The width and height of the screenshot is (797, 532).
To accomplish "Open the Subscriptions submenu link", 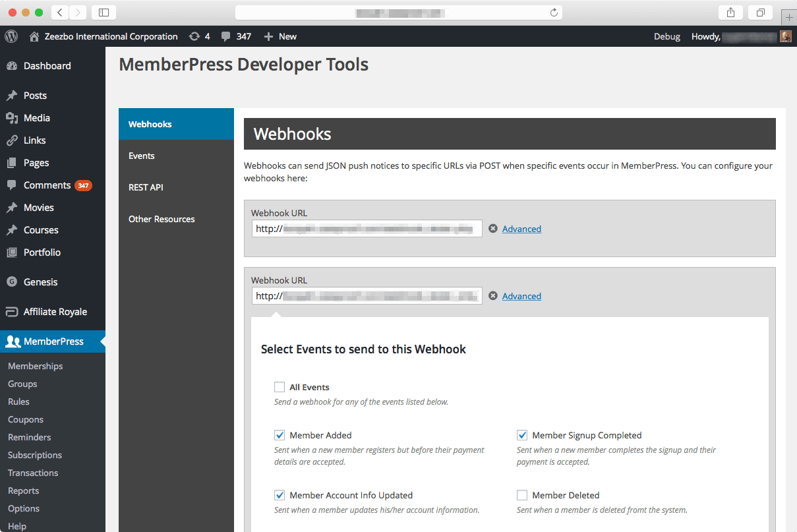I will (x=35, y=455).
